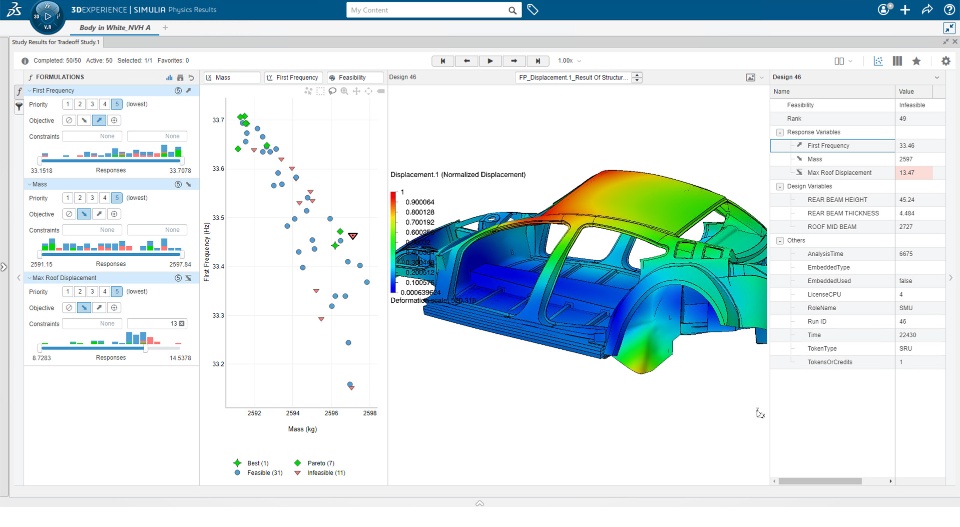Collapse the Mass formulation section
This screenshot has height=527, width=960.
coord(29,184)
